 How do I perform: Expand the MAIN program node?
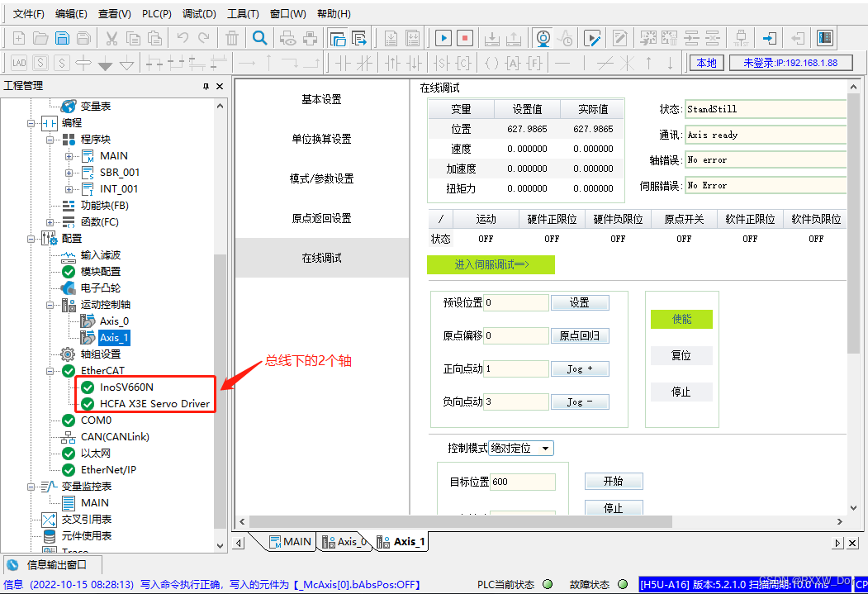[69, 156]
